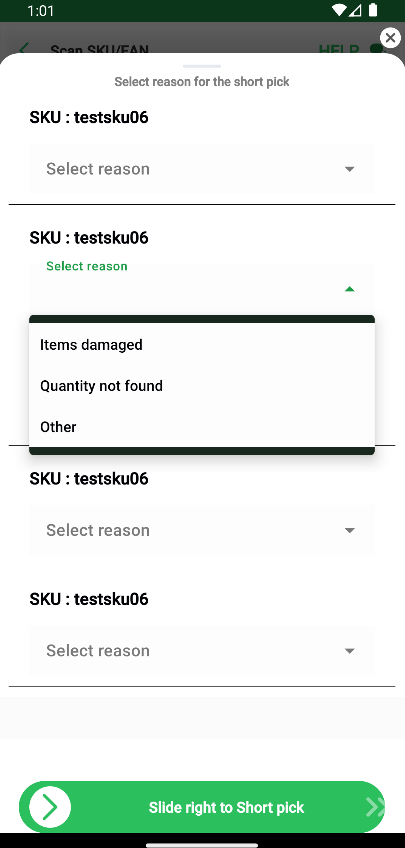This screenshot has width=405, height=848.
Task: Expand the third SKU reason dropdown arrow
Action: tap(349, 531)
